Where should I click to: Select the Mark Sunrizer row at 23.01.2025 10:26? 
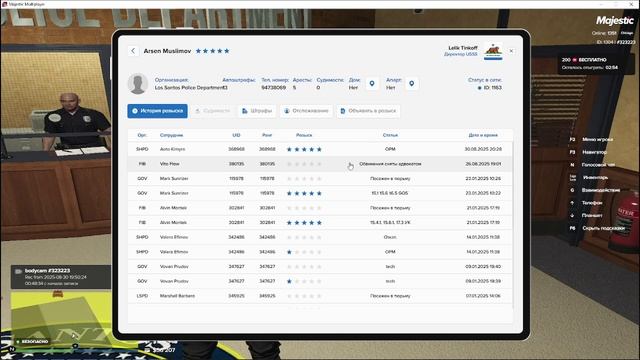[x=320, y=179]
